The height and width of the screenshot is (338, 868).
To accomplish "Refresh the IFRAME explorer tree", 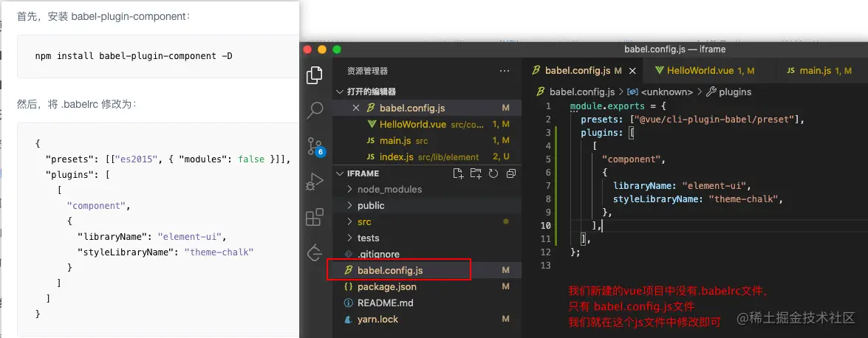I will coord(493,173).
